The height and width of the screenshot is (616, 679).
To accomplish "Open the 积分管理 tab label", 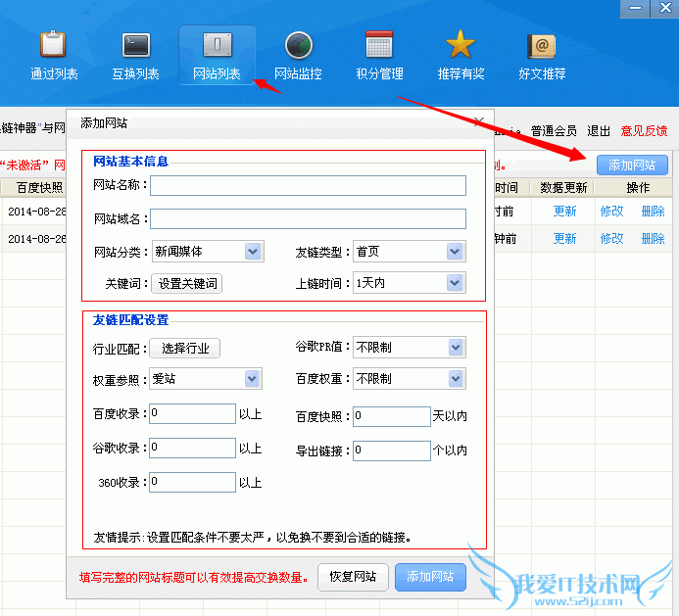I will (379, 73).
